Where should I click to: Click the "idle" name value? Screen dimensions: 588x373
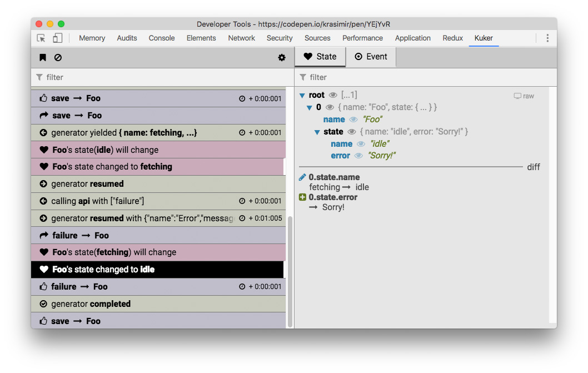380,144
